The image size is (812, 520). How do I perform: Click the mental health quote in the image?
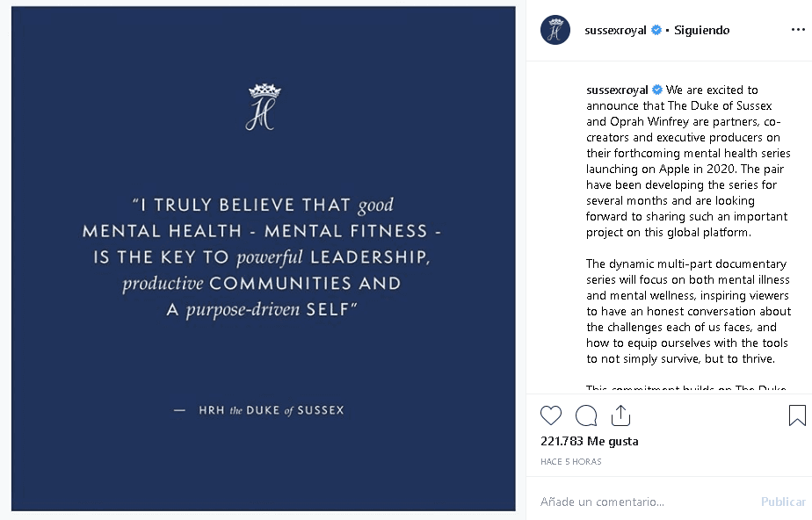point(262,257)
